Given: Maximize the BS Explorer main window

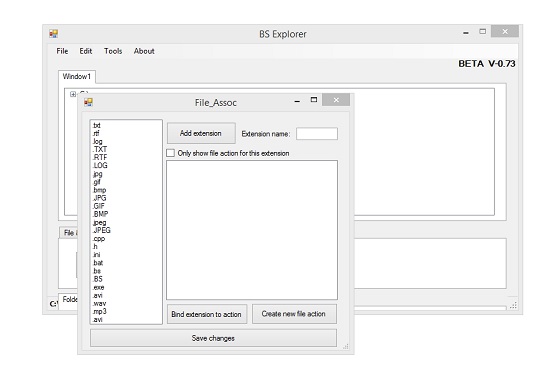Looking at the screenshot, I should (483, 32).
